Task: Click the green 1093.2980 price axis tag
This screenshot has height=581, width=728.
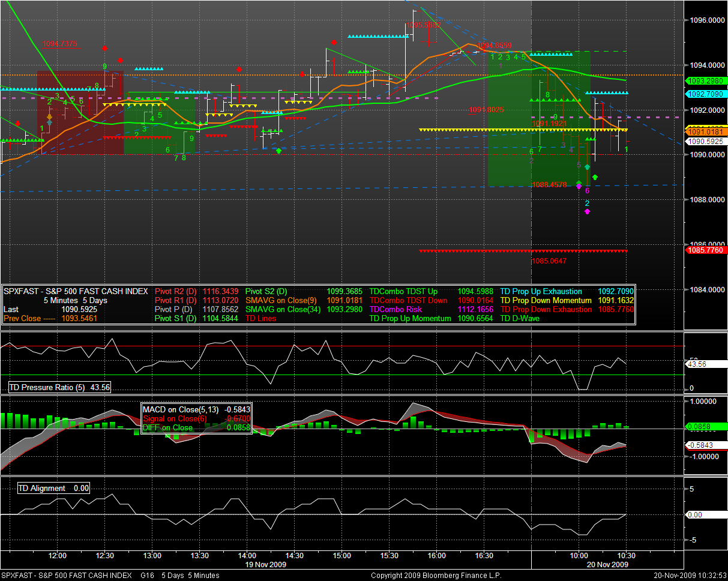Action: [x=706, y=80]
